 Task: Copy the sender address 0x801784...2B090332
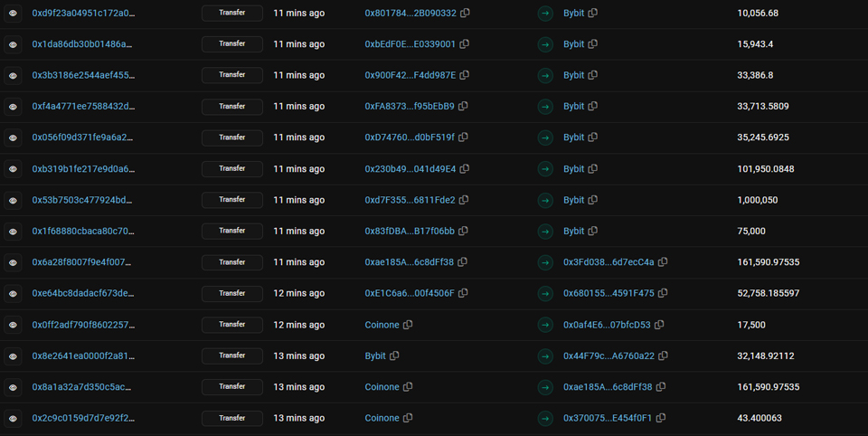465,14
